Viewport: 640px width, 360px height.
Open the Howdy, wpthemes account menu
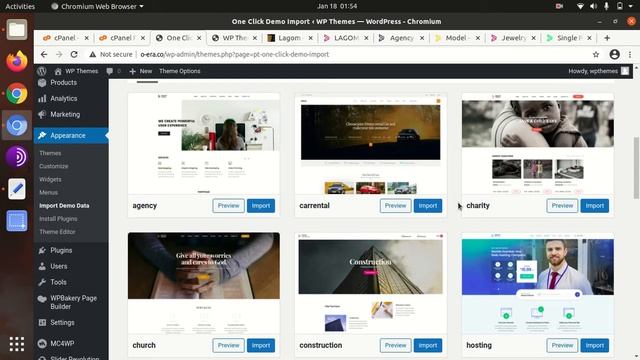[598, 71]
